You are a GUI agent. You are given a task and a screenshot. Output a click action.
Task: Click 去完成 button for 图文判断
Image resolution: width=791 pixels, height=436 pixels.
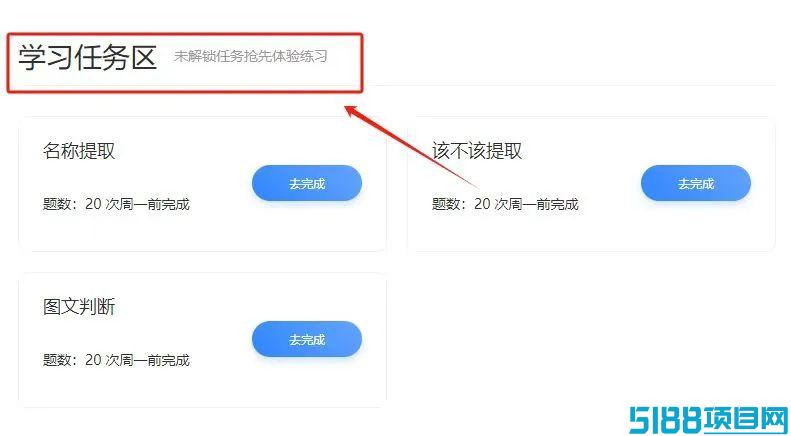coord(307,339)
